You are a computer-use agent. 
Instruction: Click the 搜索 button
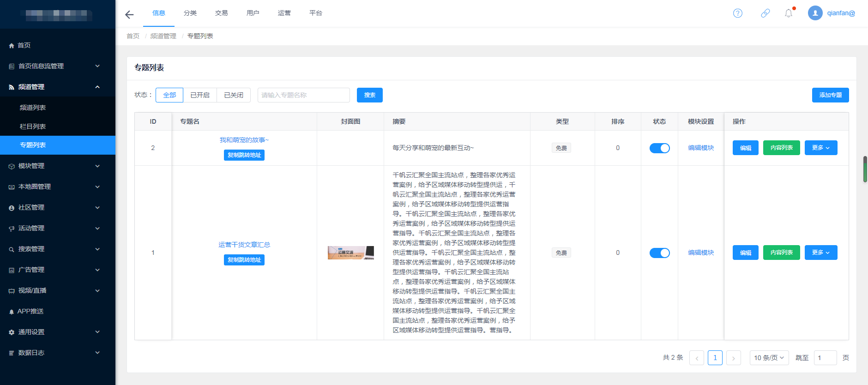click(370, 95)
